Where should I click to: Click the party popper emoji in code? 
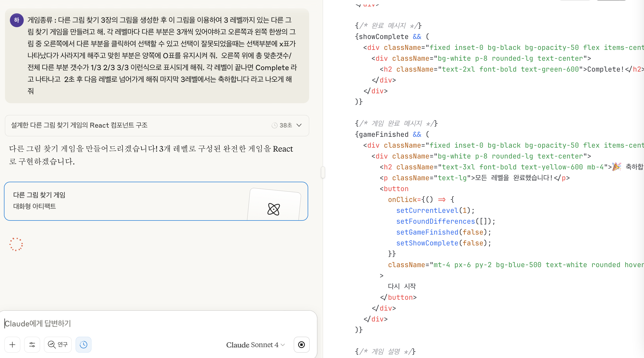pos(617,167)
